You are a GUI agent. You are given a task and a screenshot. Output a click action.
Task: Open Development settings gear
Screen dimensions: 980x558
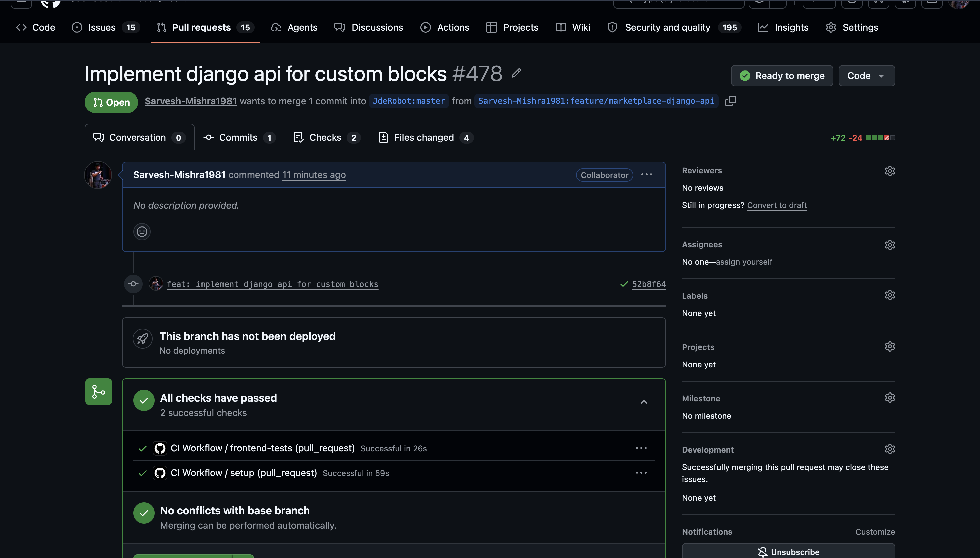click(890, 449)
